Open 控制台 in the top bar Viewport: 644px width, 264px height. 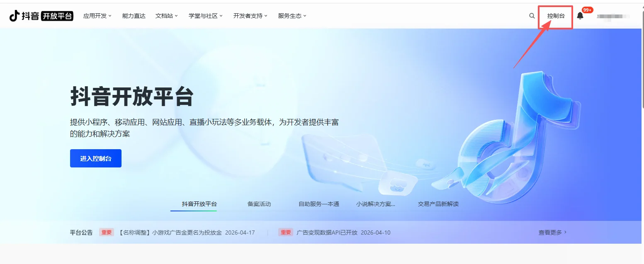(x=556, y=16)
